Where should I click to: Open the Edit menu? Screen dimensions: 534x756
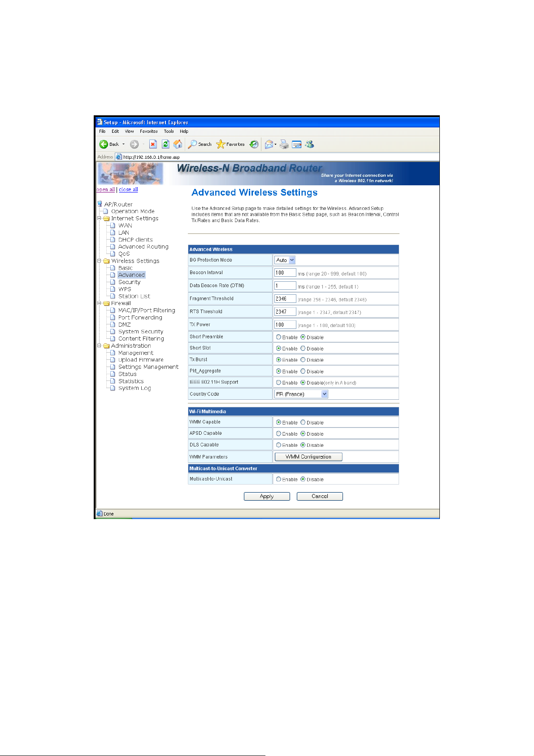(115, 131)
